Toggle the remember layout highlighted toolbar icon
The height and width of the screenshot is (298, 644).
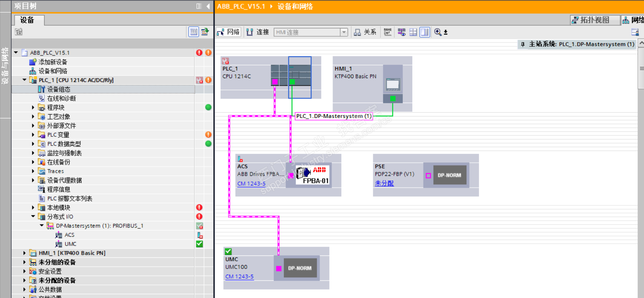click(425, 32)
